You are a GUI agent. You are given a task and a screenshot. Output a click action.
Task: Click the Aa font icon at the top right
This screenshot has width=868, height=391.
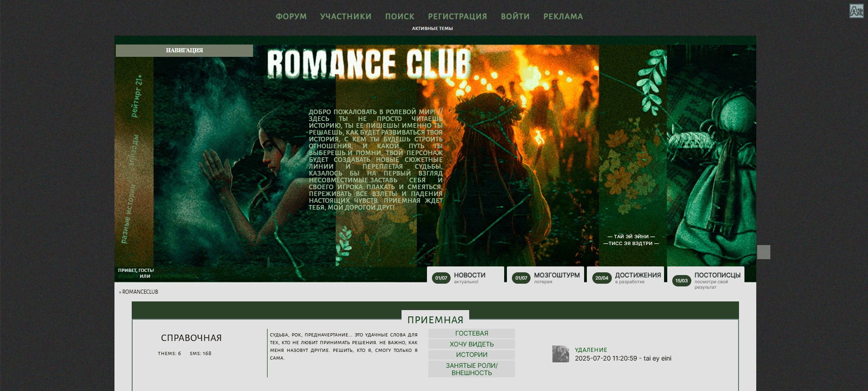point(857,11)
